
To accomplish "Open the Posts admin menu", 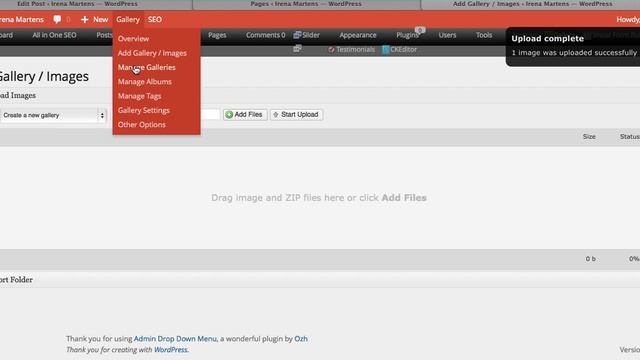I will click(x=104, y=35).
